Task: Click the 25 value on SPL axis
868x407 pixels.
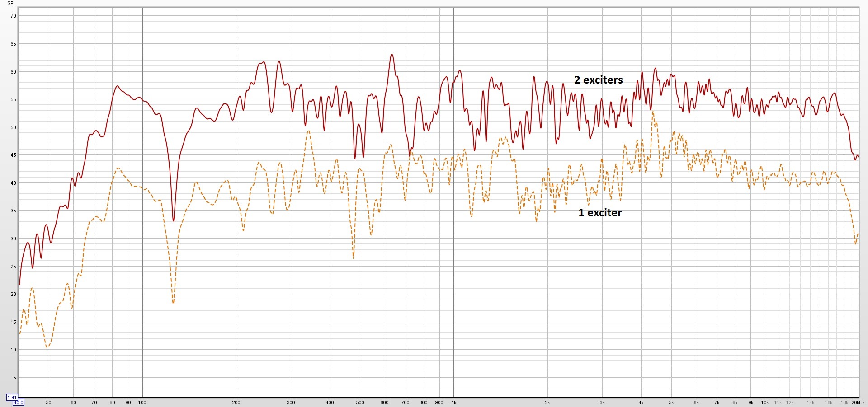Action: [x=13, y=267]
